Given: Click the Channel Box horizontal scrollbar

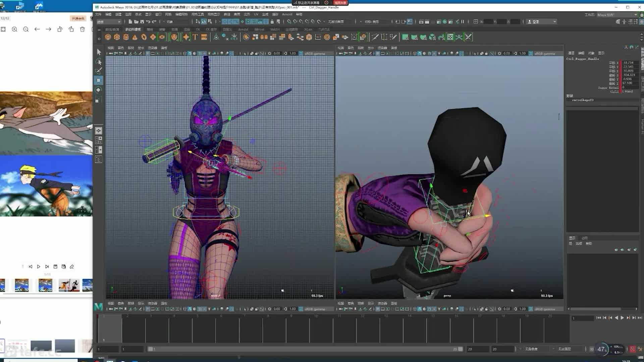Looking at the screenshot, I should click(x=596, y=309).
